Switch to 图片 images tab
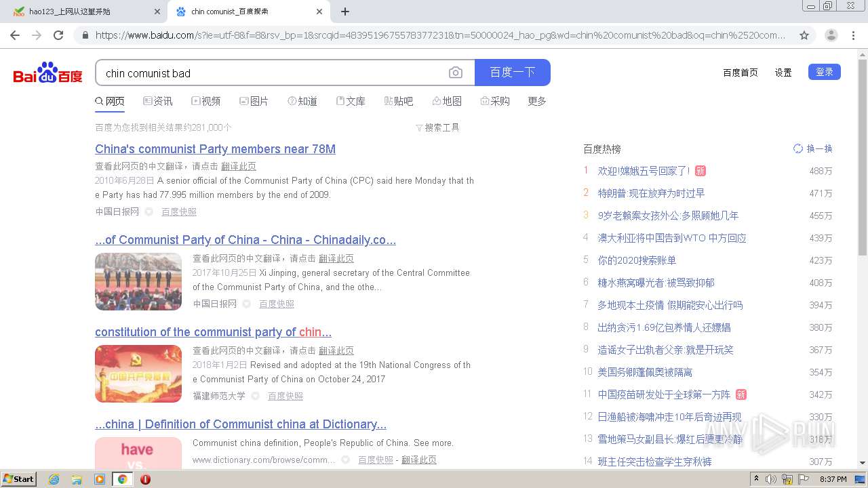 [254, 101]
